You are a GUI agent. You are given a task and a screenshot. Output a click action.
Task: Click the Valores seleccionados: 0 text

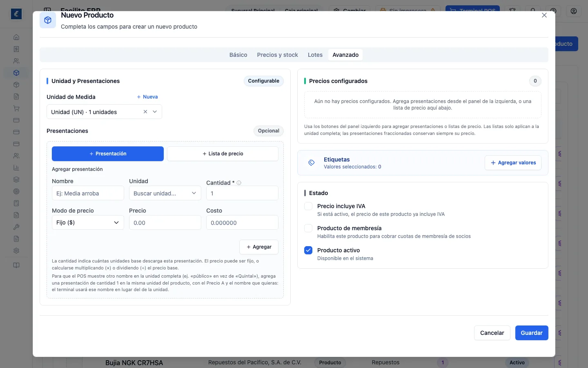tap(352, 167)
